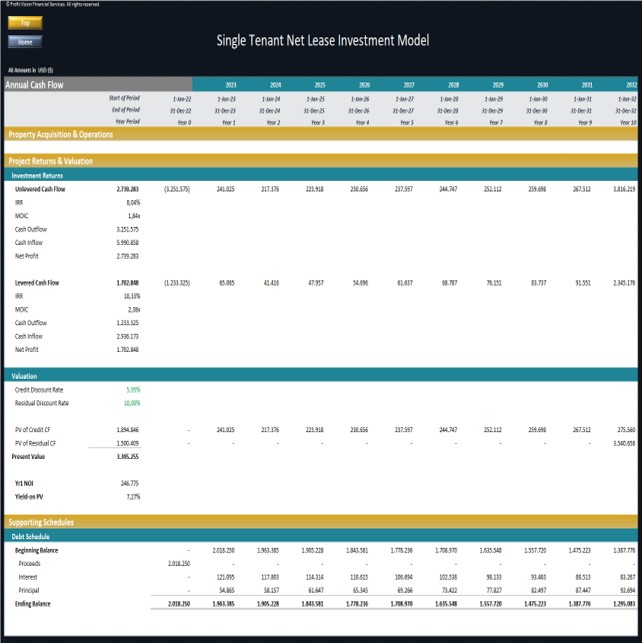Select the Interest row label

(x=28, y=577)
